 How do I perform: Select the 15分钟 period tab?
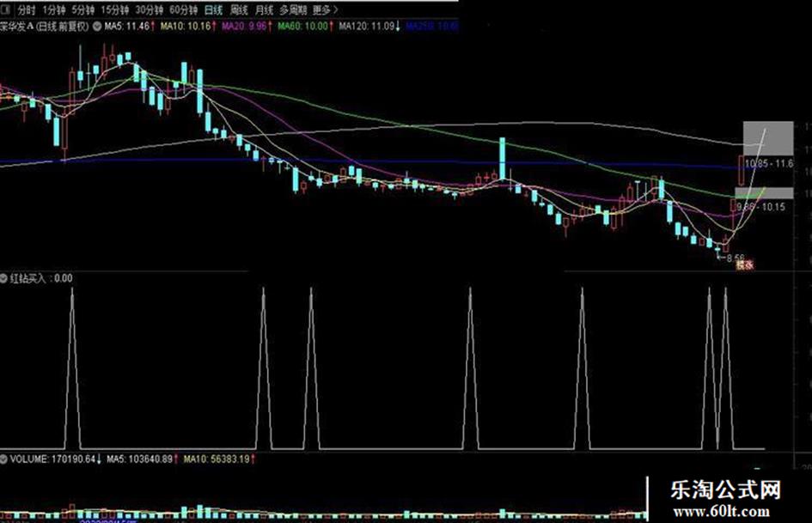point(114,9)
